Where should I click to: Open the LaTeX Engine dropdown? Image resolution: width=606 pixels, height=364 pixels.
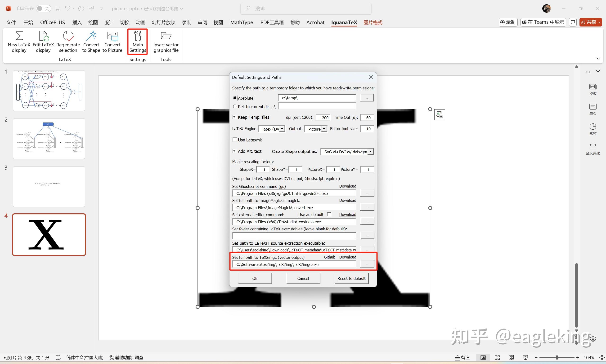coord(281,128)
